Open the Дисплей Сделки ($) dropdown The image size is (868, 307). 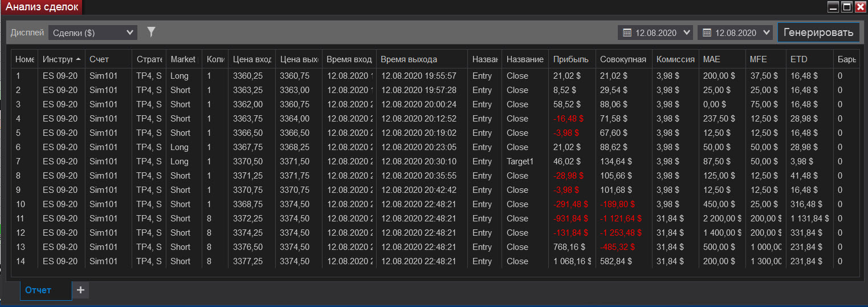point(93,33)
